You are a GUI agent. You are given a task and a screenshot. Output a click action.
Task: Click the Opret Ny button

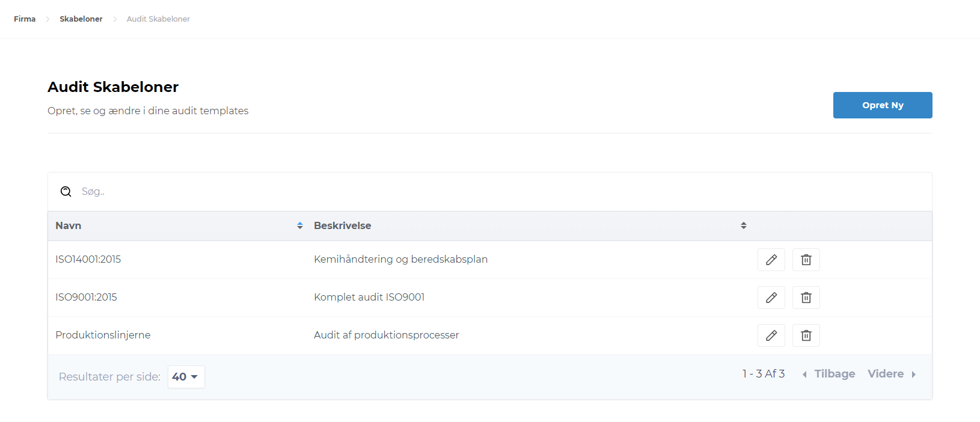[883, 105]
